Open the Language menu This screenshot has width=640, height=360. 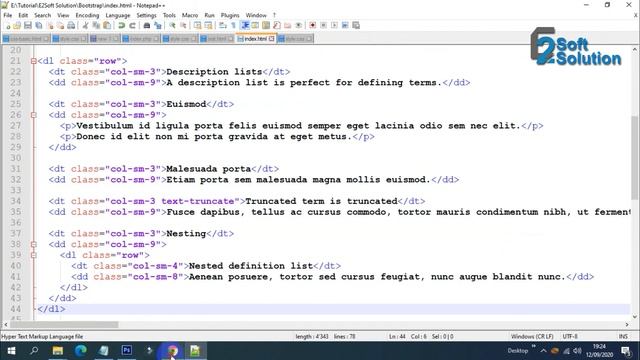118,15
